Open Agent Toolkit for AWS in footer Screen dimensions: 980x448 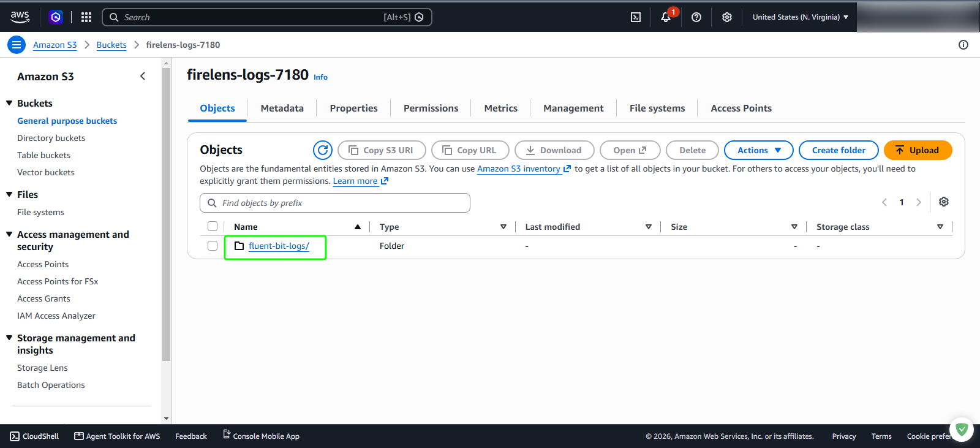(117, 436)
